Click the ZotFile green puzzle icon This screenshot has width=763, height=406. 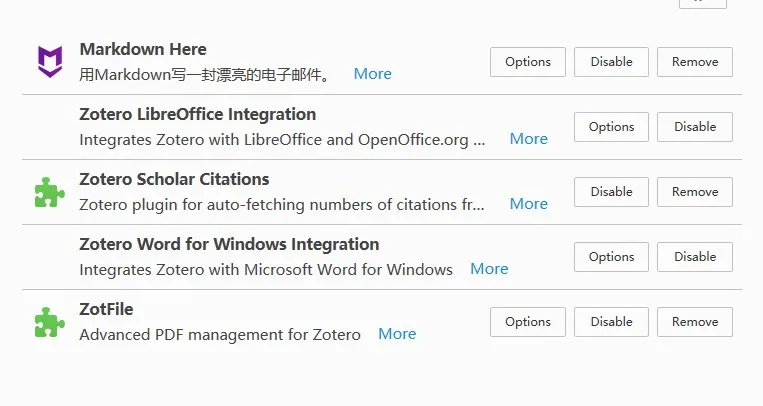point(49,322)
